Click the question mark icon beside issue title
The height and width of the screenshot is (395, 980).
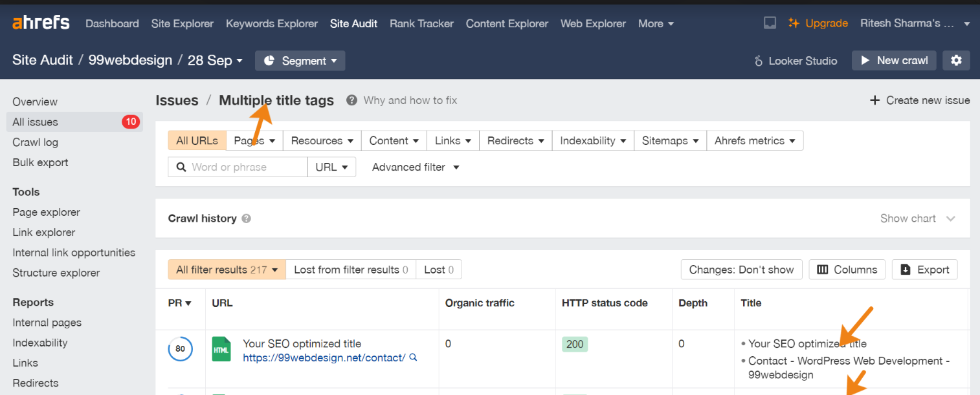pos(351,100)
